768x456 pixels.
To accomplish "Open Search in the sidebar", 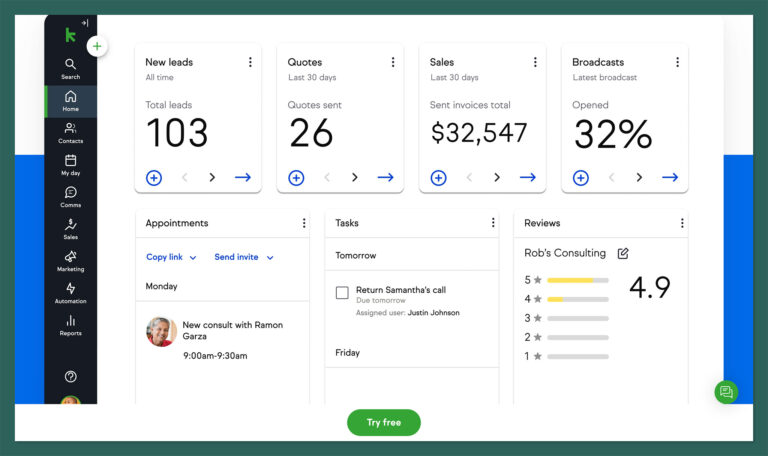I will pyautogui.click(x=70, y=68).
